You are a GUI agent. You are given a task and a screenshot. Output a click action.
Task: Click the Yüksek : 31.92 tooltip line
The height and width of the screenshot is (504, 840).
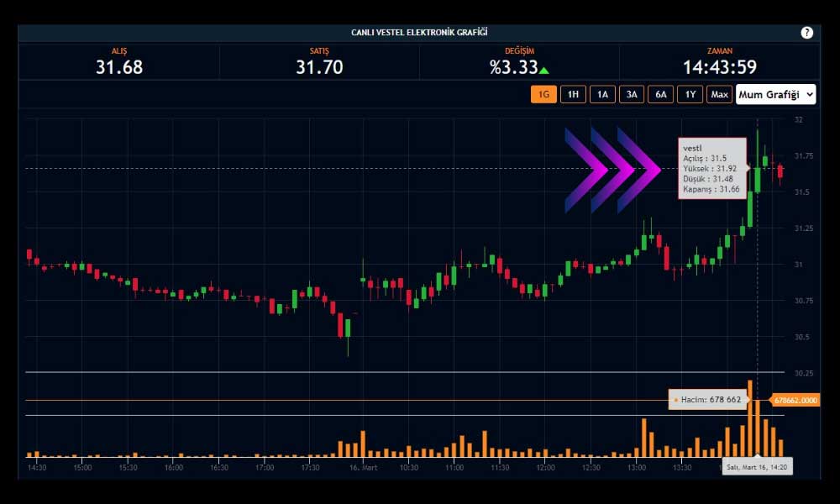tap(710, 168)
